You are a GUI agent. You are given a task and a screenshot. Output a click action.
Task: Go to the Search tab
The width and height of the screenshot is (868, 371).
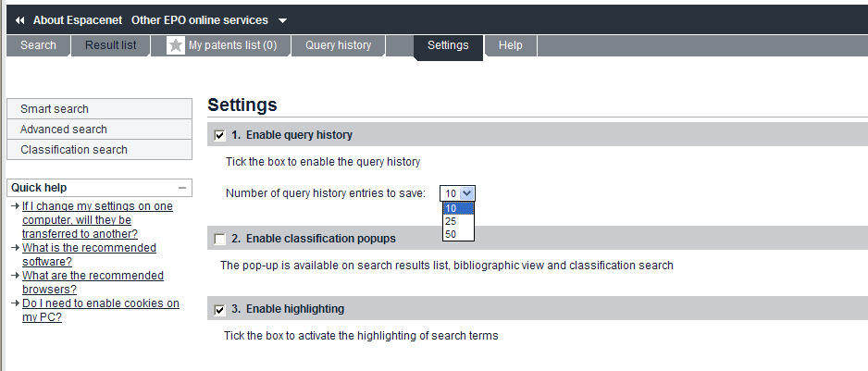coord(38,45)
